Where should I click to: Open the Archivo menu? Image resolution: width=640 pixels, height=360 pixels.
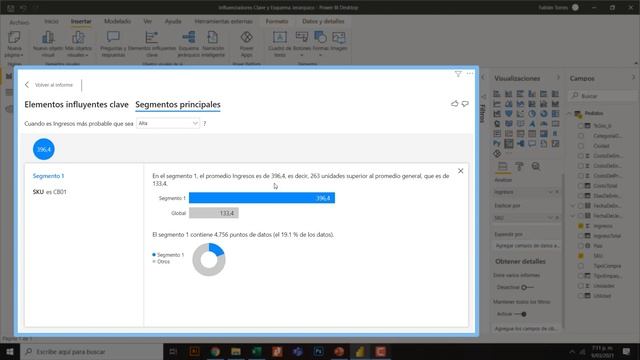pos(19,22)
